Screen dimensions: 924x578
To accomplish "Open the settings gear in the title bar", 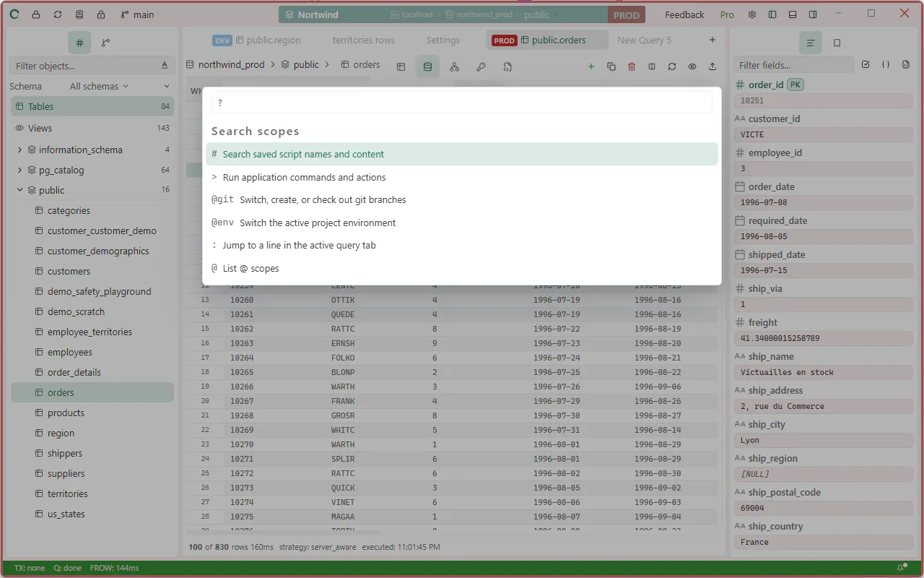I will (752, 14).
